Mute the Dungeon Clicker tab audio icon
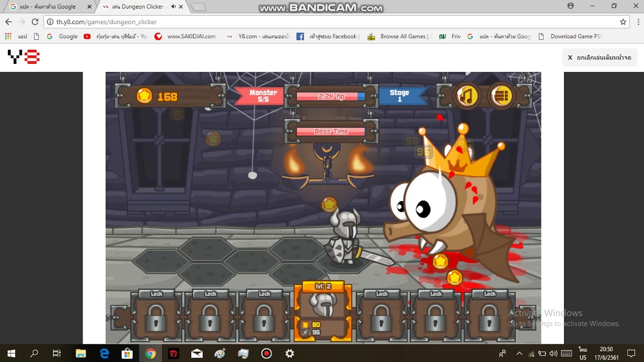644x362 pixels. click(174, 7)
